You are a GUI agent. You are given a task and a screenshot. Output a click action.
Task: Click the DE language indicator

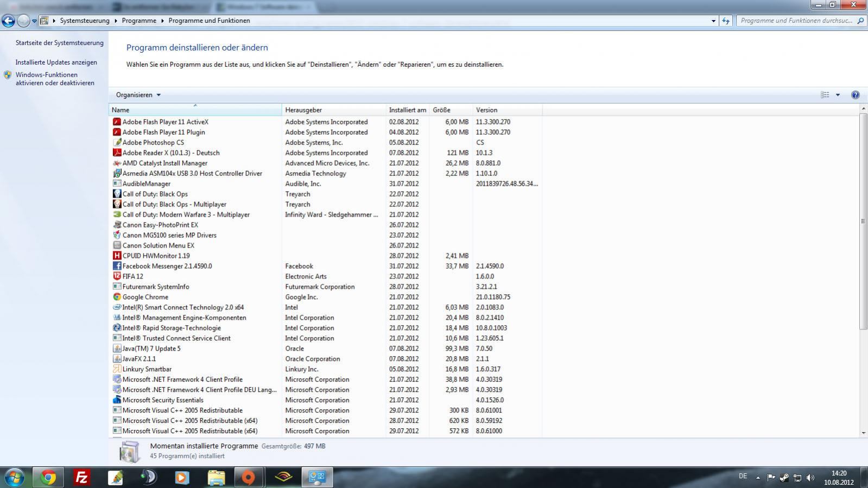click(x=743, y=477)
